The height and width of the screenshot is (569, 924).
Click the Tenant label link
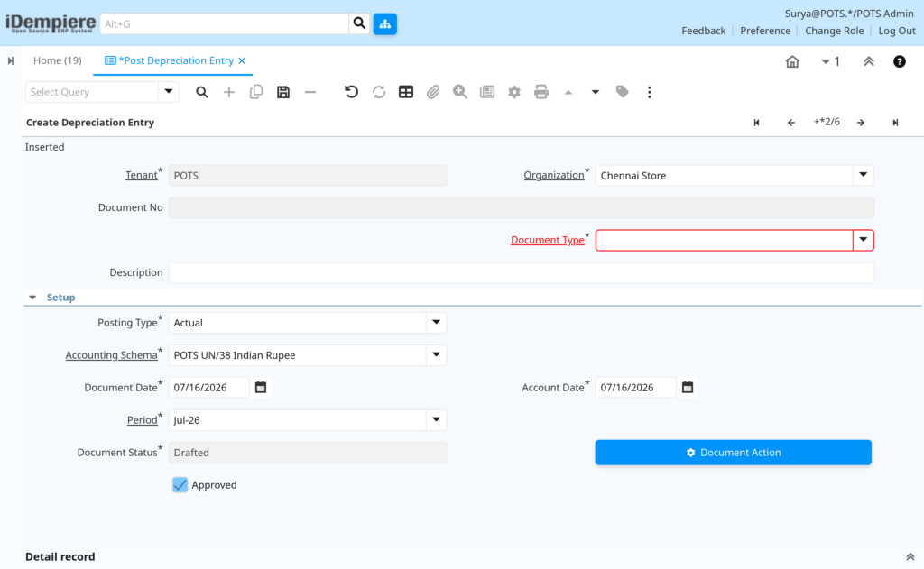pyautogui.click(x=142, y=175)
